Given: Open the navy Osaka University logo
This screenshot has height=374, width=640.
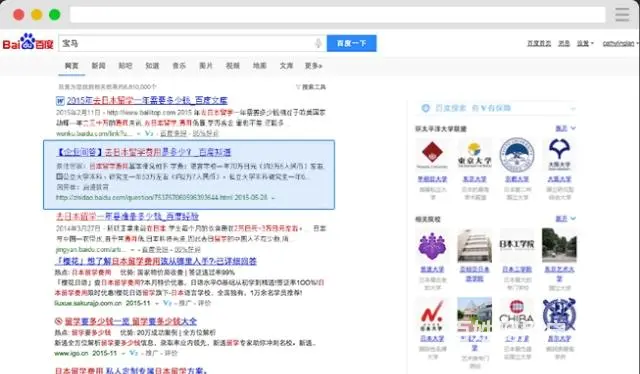Looking at the screenshot, I should click(x=559, y=154).
